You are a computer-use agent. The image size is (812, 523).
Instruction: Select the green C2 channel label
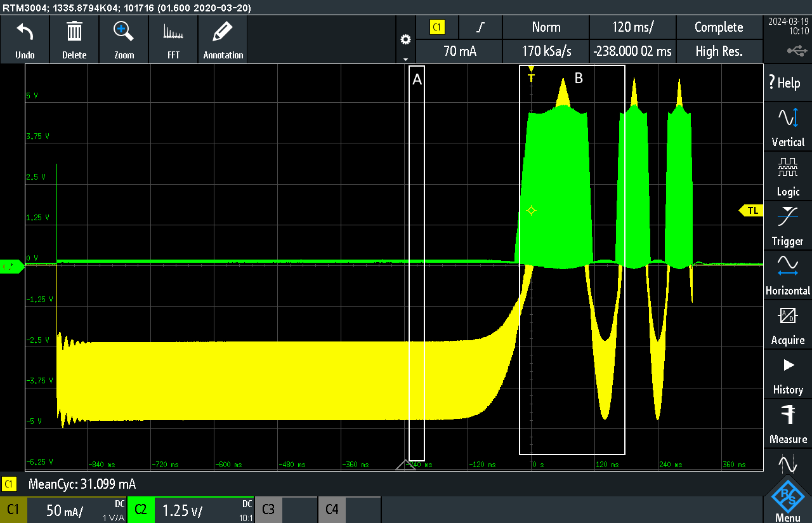(x=141, y=509)
